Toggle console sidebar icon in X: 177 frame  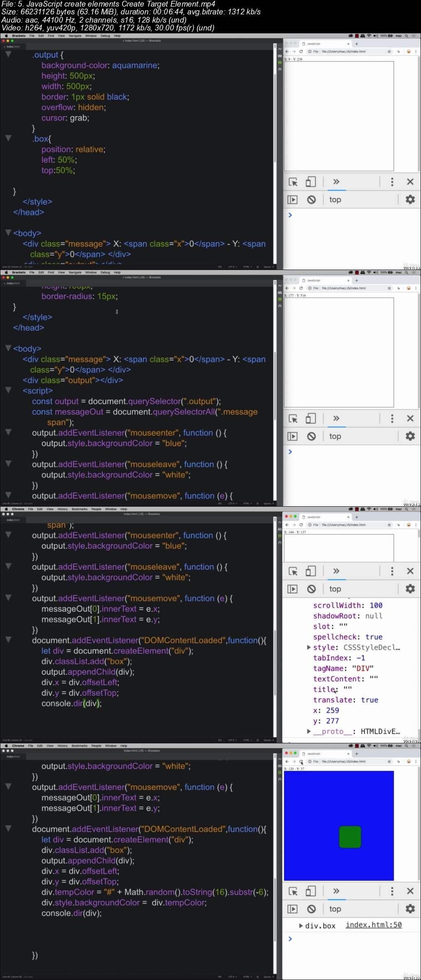pyautogui.click(x=292, y=436)
